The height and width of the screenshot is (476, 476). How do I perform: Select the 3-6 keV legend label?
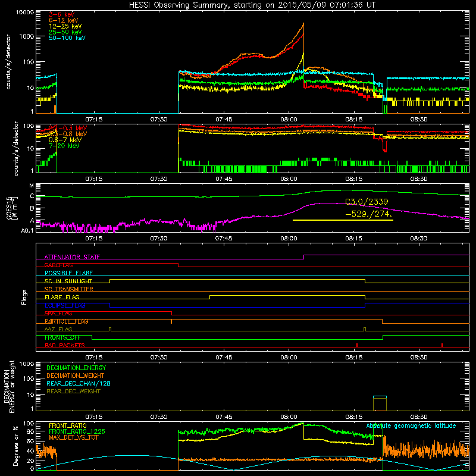pos(62,14)
